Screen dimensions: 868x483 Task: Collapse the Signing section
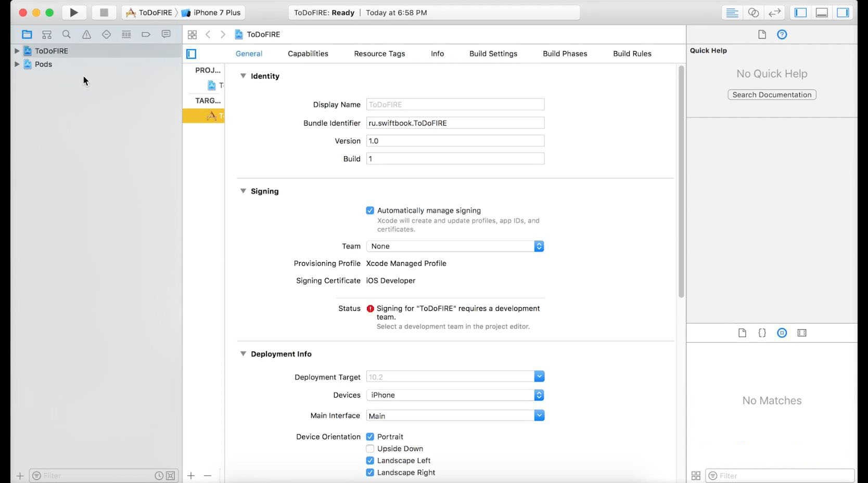coord(243,191)
